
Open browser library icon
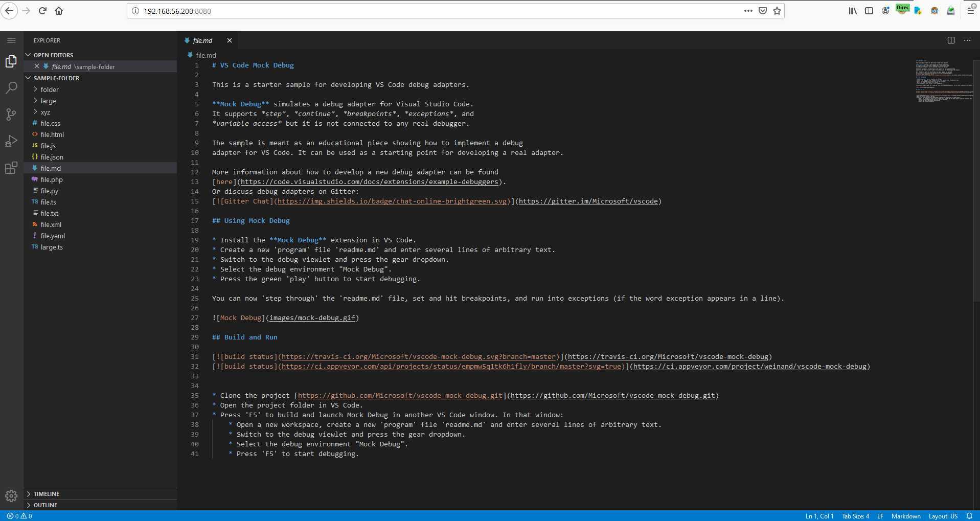(853, 11)
